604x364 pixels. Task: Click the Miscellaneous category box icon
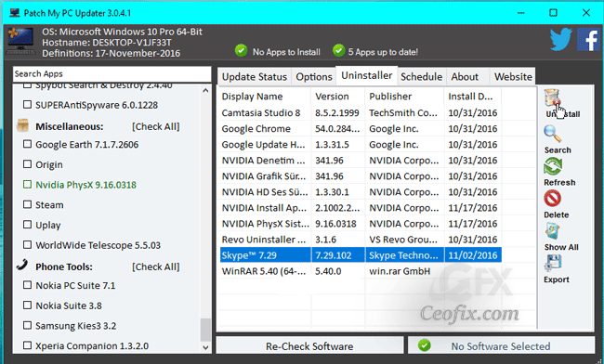23,126
